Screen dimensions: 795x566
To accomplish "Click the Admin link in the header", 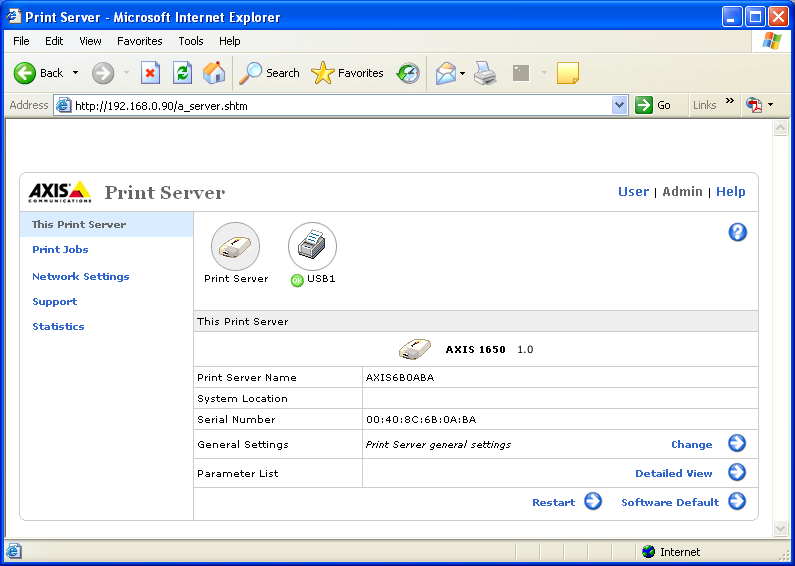I will [x=682, y=192].
